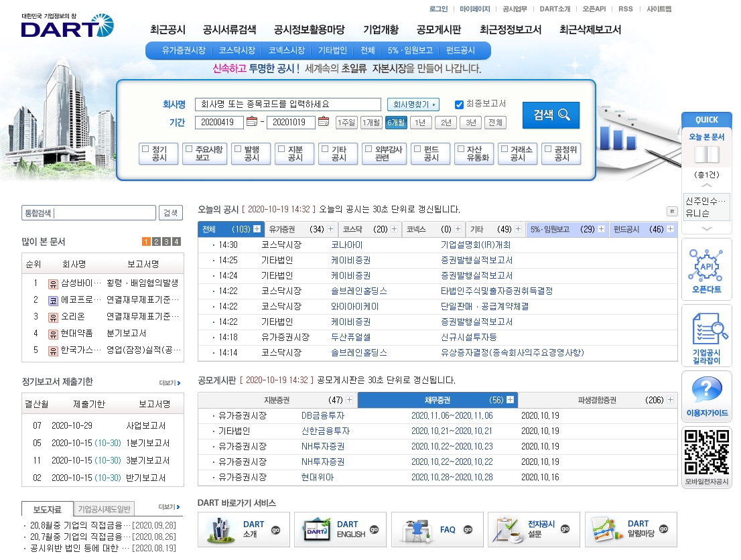Click the list view icon beside 오늘의 공시
This screenshot has width=741, height=560.
(671, 211)
